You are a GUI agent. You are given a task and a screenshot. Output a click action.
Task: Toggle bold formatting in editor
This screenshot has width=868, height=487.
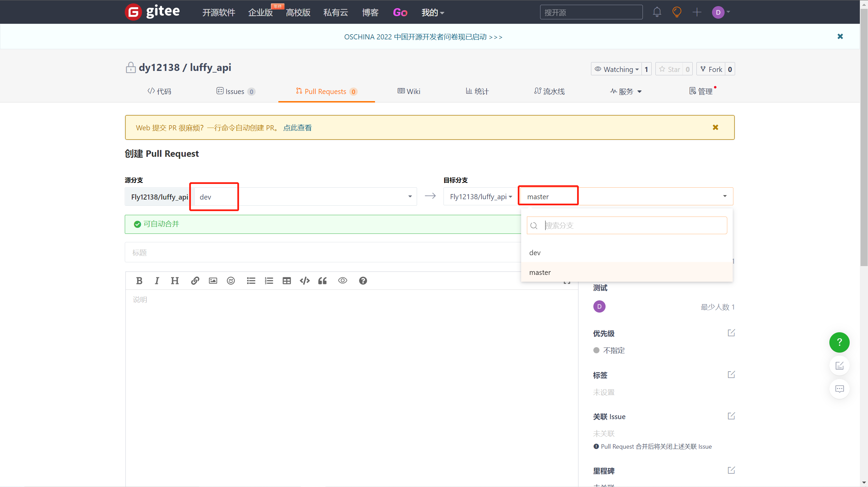139,281
